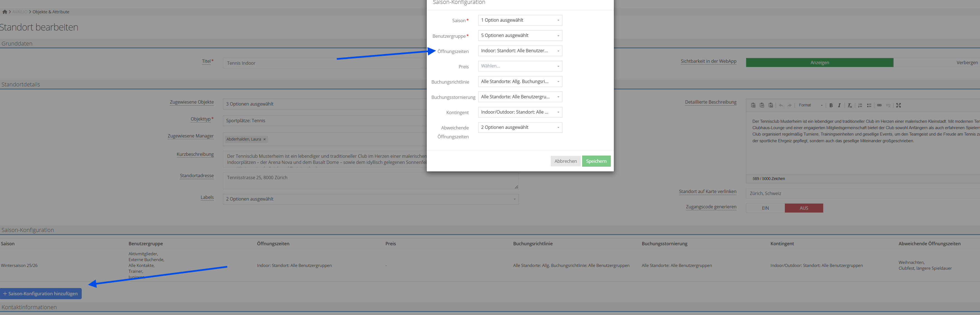Insert a bulleted list in editor

tap(869, 105)
